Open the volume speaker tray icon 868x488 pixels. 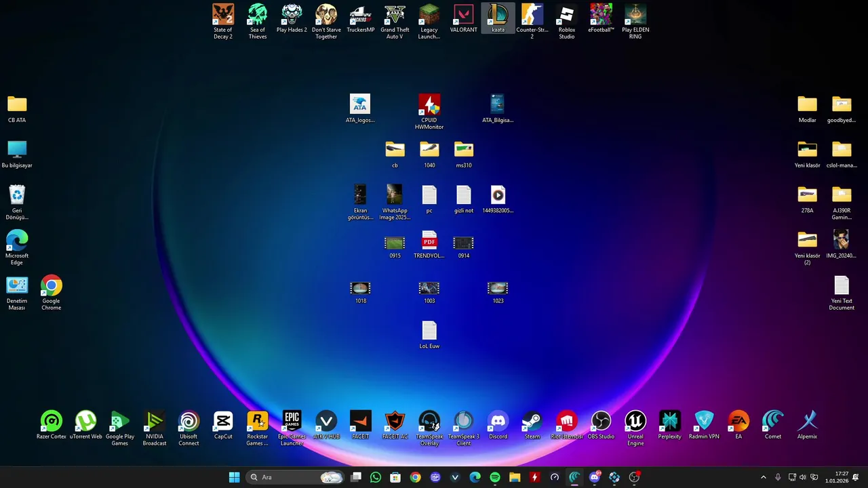pyautogui.click(x=803, y=477)
